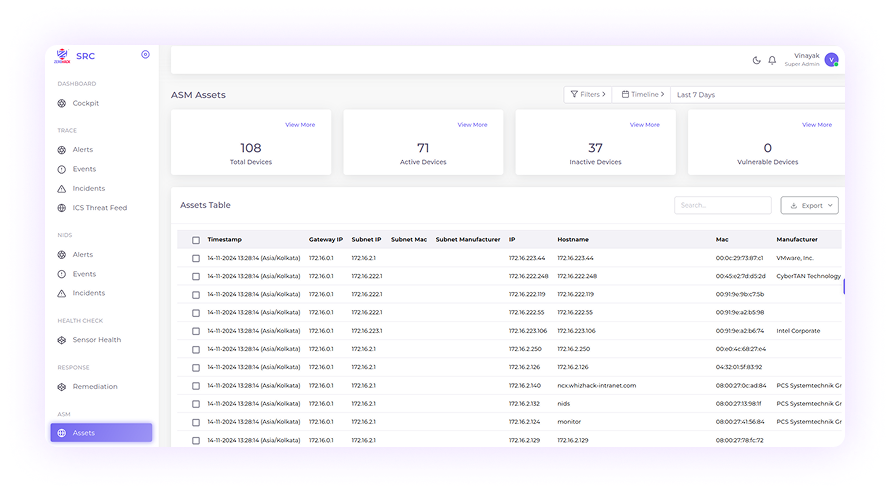Viewport: 890px width, 492px height.
Task: Click the Cockpit dashboard icon
Action: pyautogui.click(x=62, y=103)
